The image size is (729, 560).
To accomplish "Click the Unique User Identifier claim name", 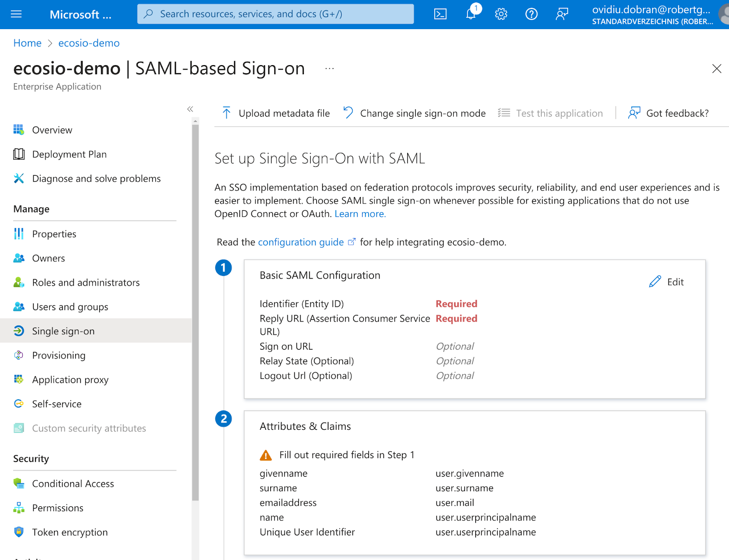I will [307, 532].
